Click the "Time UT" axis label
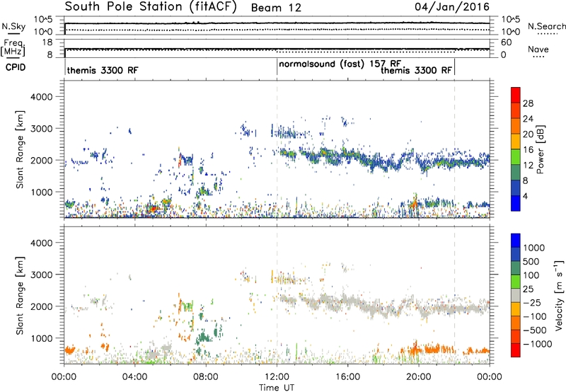The image size is (566, 392). [277, 388]
